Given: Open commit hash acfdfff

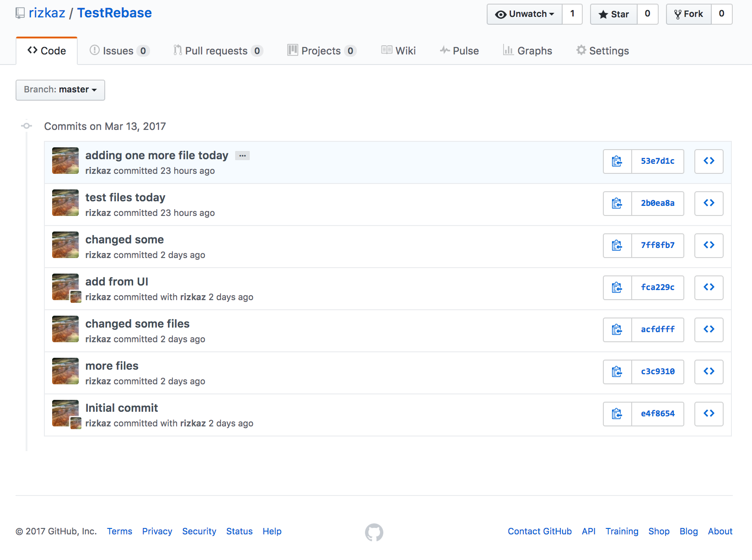Looking at the screenshot, I should coord(658,330).
